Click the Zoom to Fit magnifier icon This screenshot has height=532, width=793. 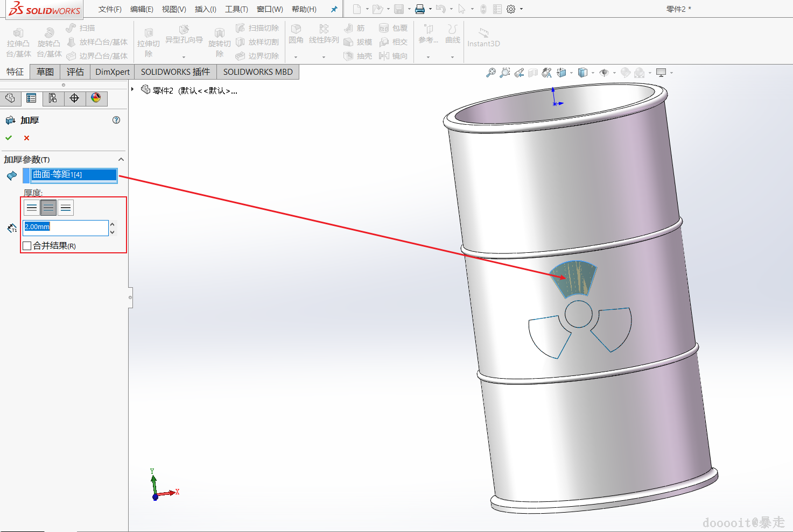(490, 73)
